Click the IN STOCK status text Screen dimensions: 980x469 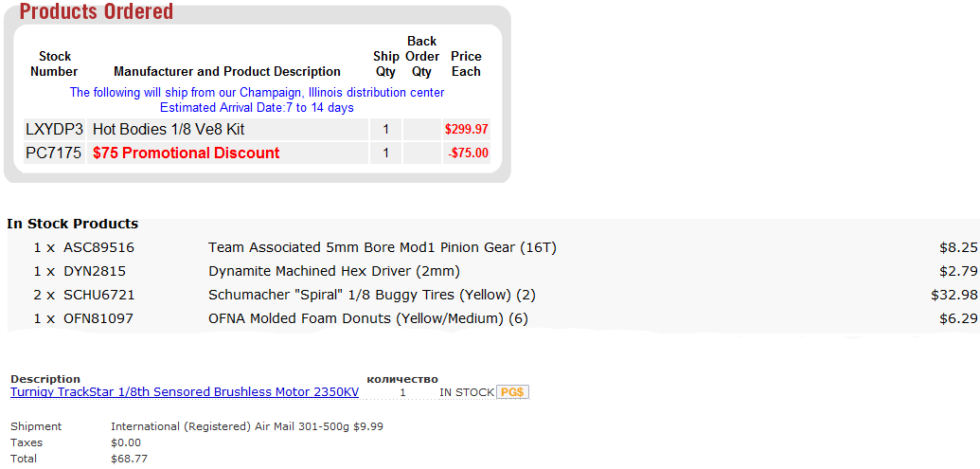tap(467, 392)
